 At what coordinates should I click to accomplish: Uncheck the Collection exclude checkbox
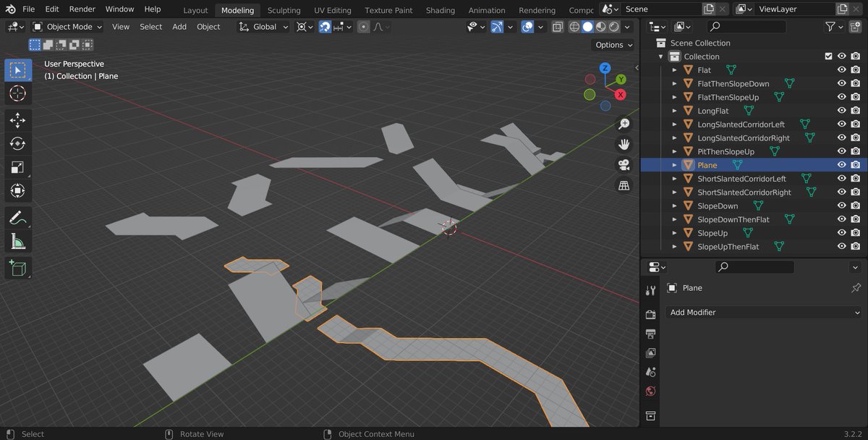[x=829, y=56]
